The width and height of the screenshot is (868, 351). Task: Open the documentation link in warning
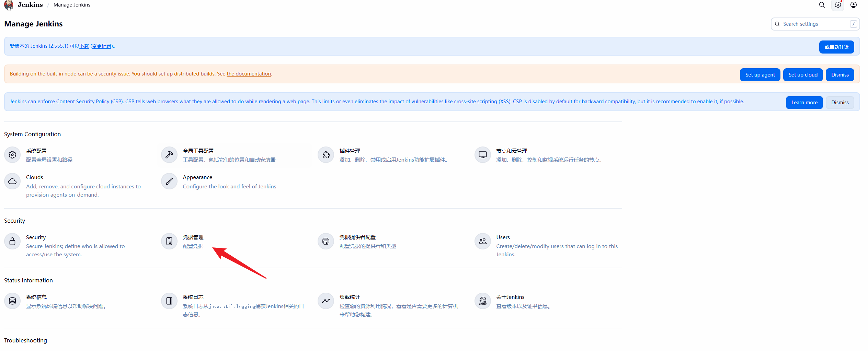(x=249, y=74)
